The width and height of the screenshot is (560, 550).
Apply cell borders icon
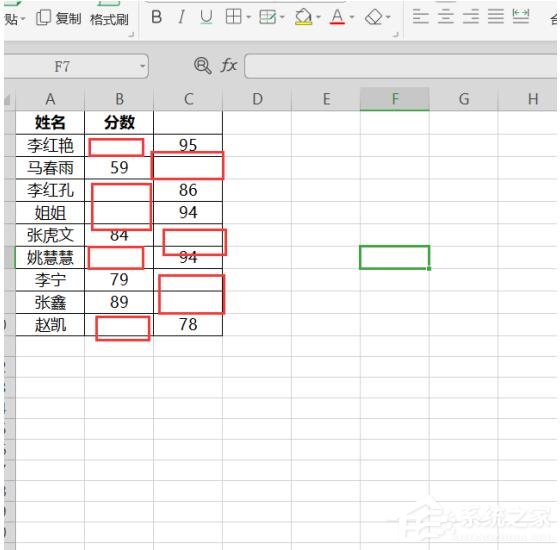tap(234, 17)
